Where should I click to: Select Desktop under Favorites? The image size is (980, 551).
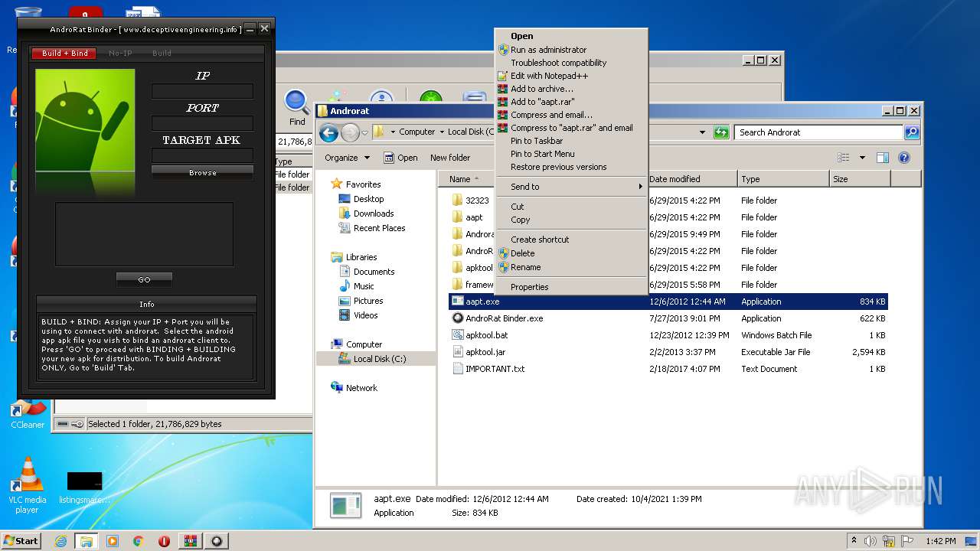click(x=368, y=199)
